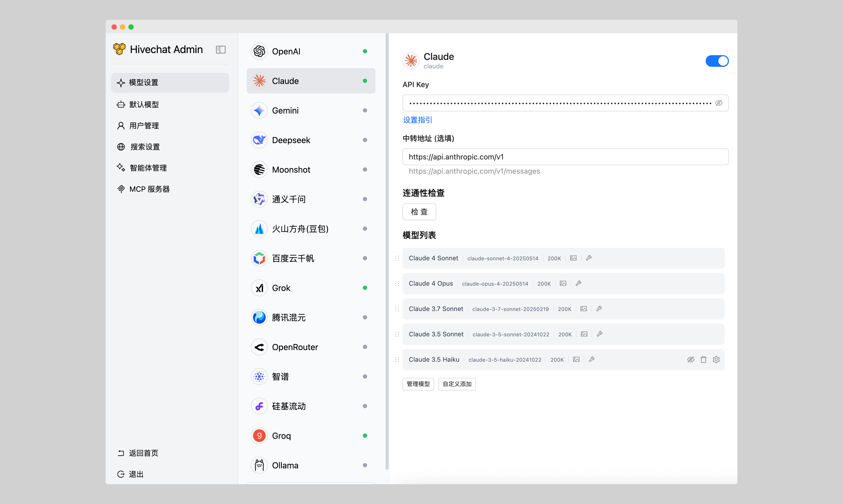Select the Grok provider icon
Viewport: 843px width, 504px height.
260,288
